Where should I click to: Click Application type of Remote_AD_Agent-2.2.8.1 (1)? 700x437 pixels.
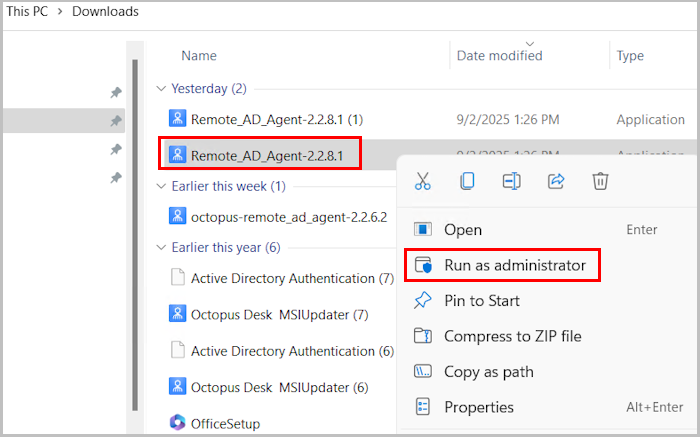(x=650, y=119)
